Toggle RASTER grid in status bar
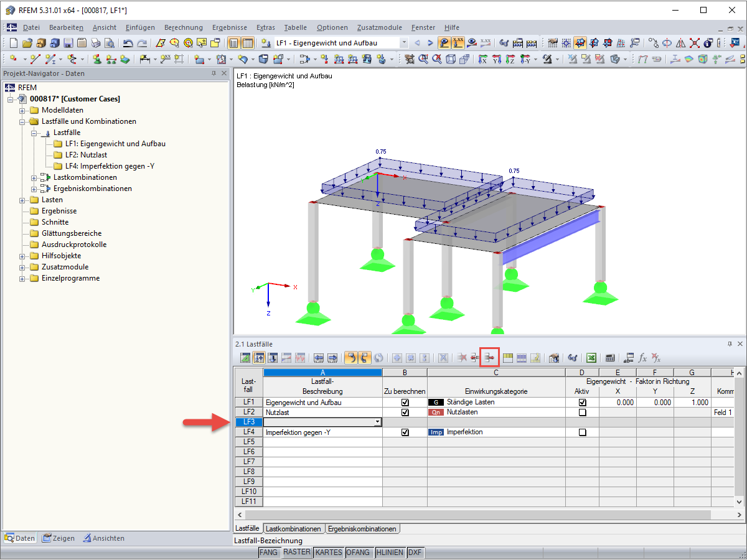 coord(297,553)
